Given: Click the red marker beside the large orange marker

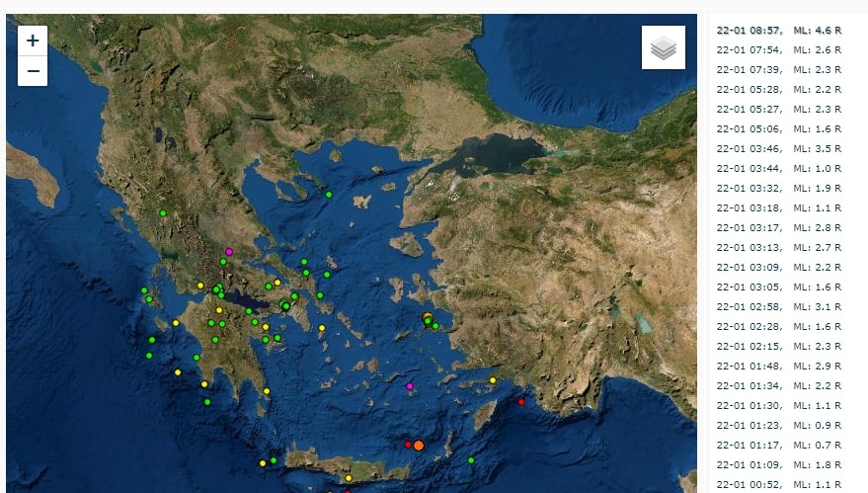Looking at the screenshot, I should tap(408, 445).
